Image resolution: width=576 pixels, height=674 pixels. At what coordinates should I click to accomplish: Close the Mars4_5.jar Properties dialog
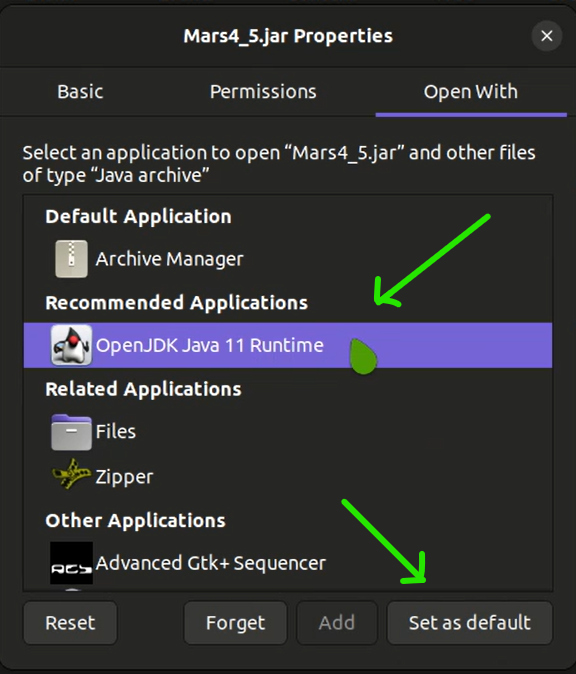547,36
